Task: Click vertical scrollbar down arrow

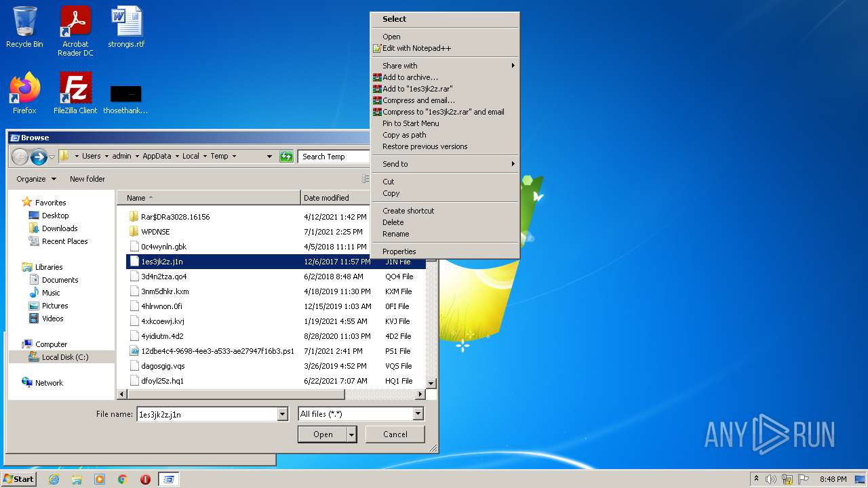Action: 430,384
